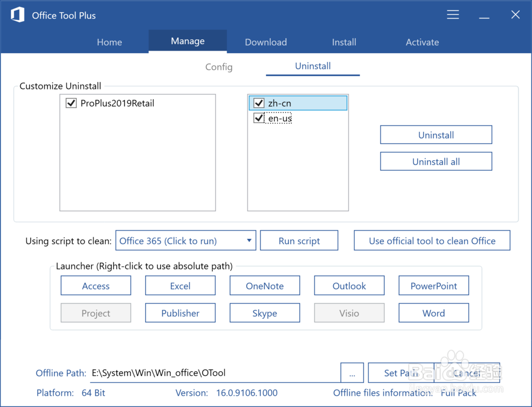Click Use official tool to clean Office

point(432,240)
